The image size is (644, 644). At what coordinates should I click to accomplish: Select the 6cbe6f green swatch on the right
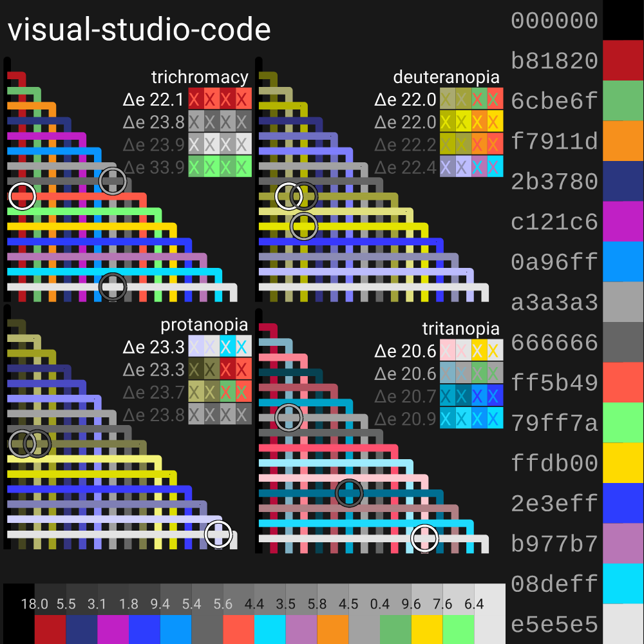click(x=623, y=101)
